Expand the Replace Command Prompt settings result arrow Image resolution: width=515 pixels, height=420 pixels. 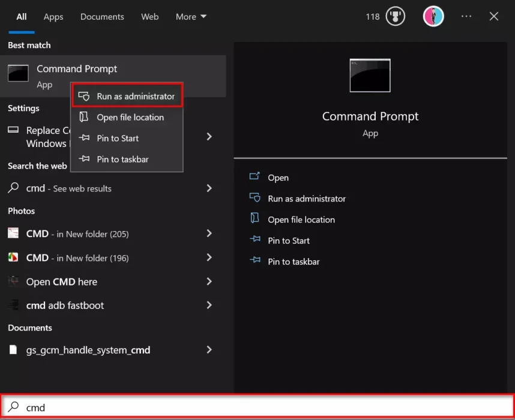[x=209, y=137]
